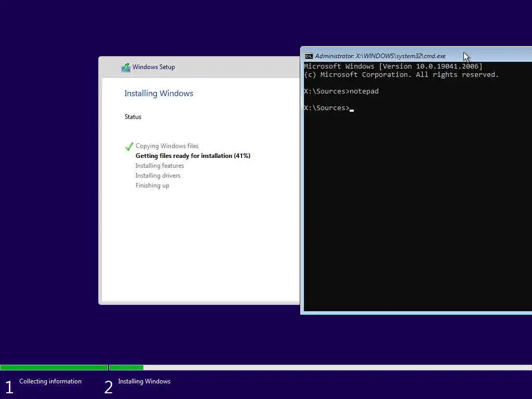Click the Windows Setup window title text

click(154, 67)
